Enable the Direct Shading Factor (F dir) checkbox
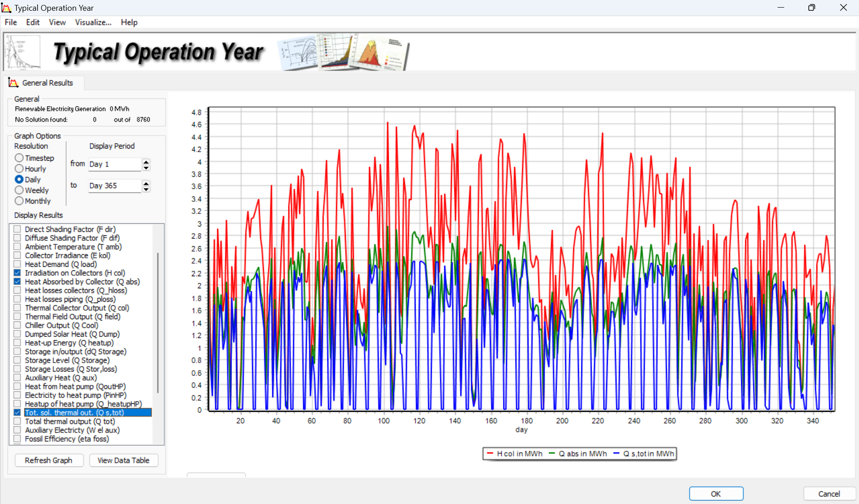Screen dimensions: 859x504 [17, 229]
